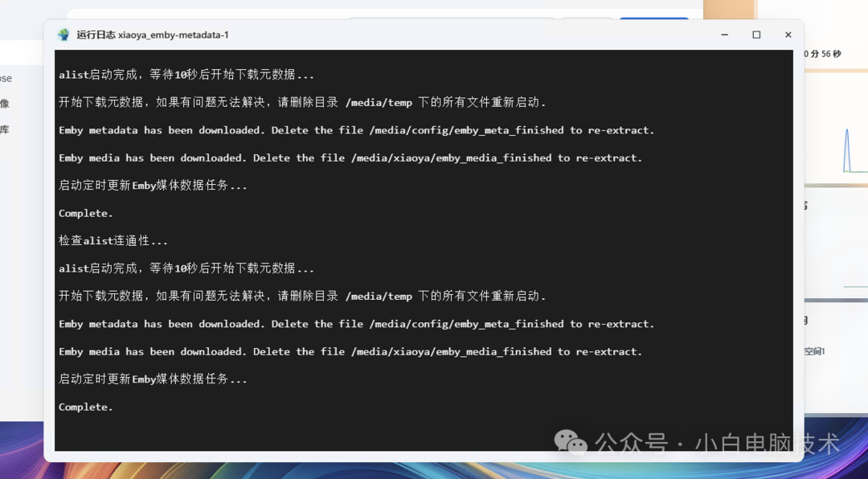This screenshot has height=479, width=868.
Task: Click the first 'alist启动完成' log line
Action: [x=186, y=75]
